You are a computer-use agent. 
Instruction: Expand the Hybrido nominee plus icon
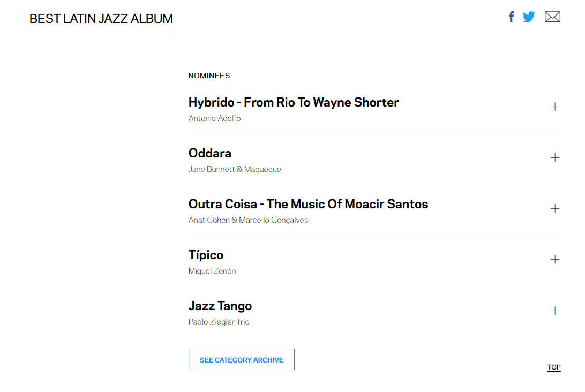tap(555, 107)
